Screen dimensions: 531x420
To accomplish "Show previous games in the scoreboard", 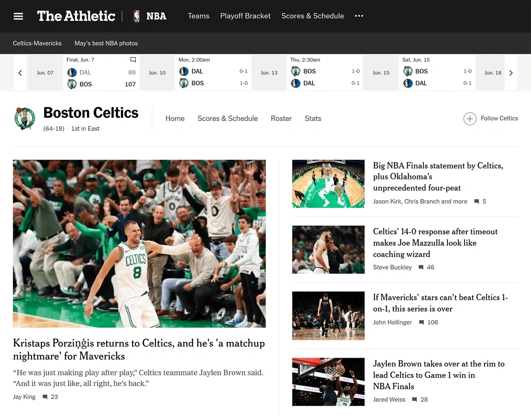I will [20, 73].
